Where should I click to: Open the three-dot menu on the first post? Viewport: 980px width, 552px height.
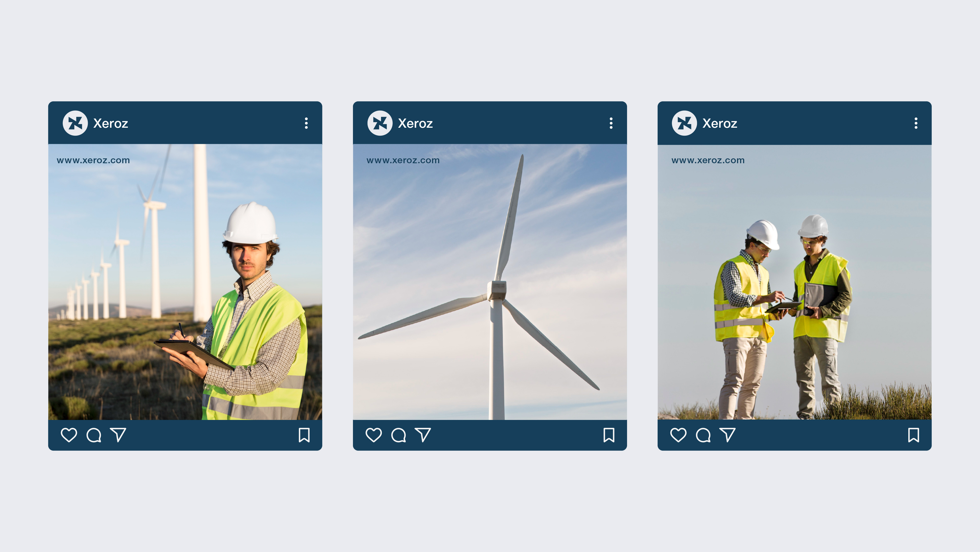[306, 123]
